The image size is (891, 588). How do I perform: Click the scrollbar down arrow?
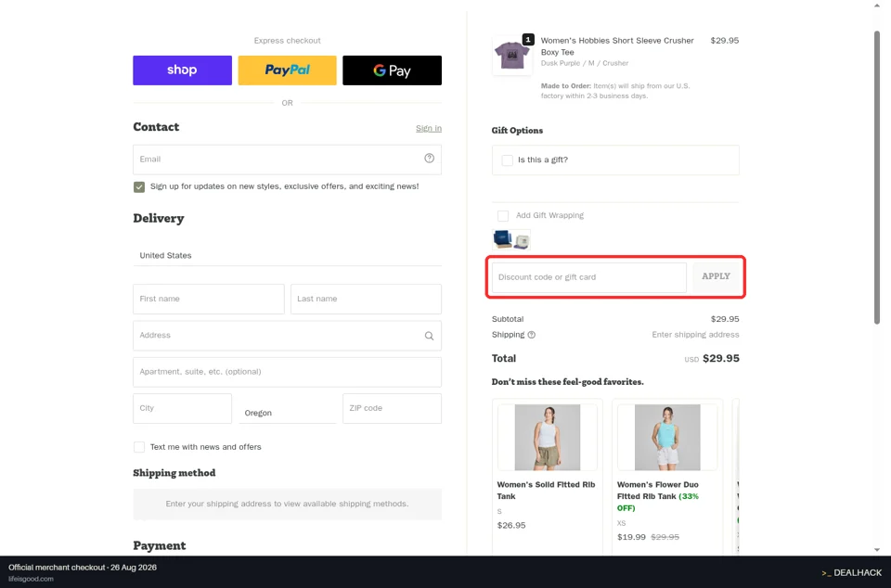click(877, 550)
